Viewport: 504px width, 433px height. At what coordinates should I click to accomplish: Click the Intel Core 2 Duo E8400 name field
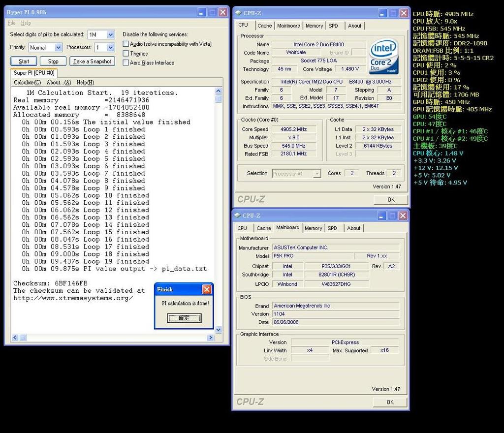click(318, 45)
